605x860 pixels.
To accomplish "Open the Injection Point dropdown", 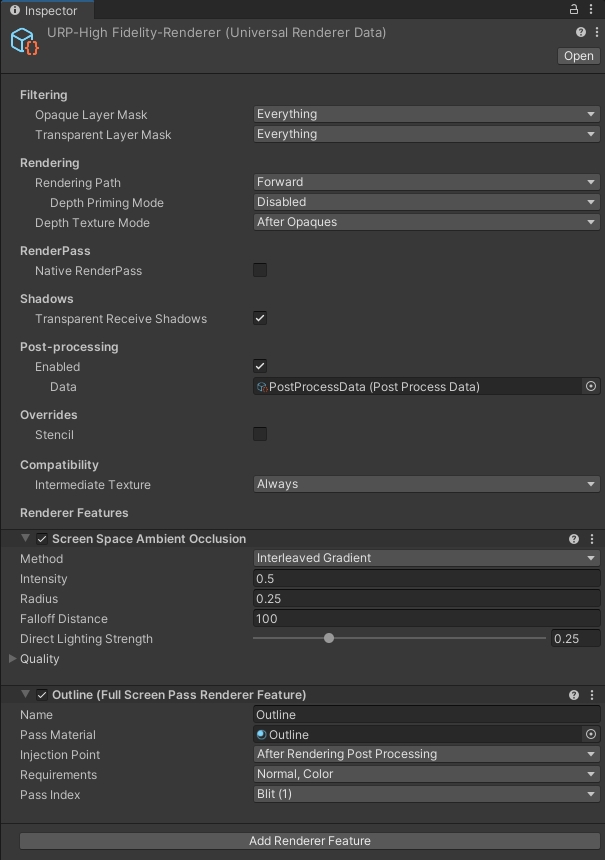I will (x=426, y=755).
